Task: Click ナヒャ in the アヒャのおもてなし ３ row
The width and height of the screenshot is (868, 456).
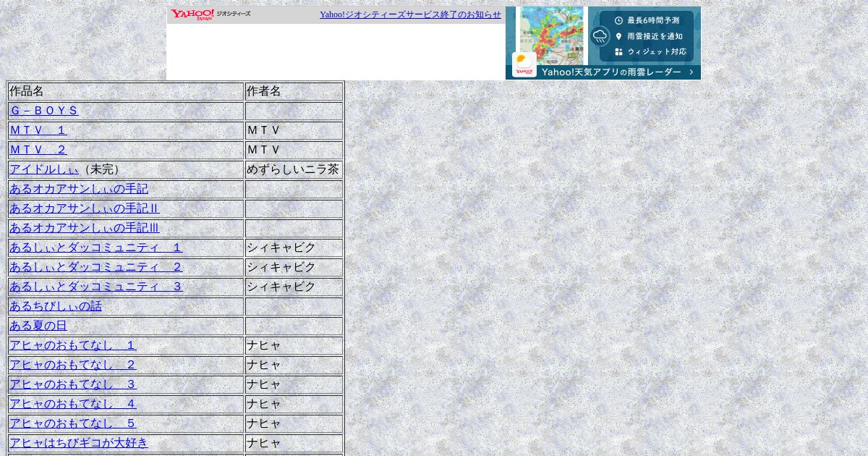Action: pyautogui.click(x=264, y=384)
